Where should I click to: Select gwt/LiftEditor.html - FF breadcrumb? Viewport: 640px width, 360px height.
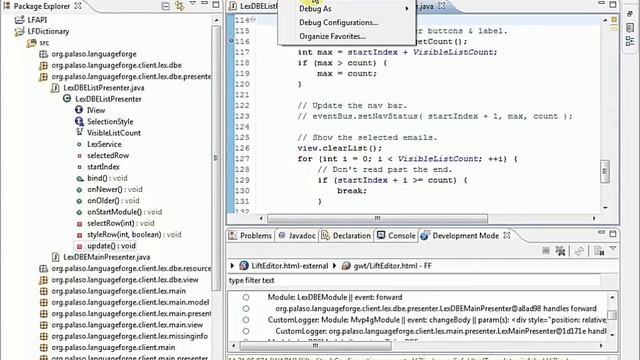pyautogui.click(x=387, y=266)
